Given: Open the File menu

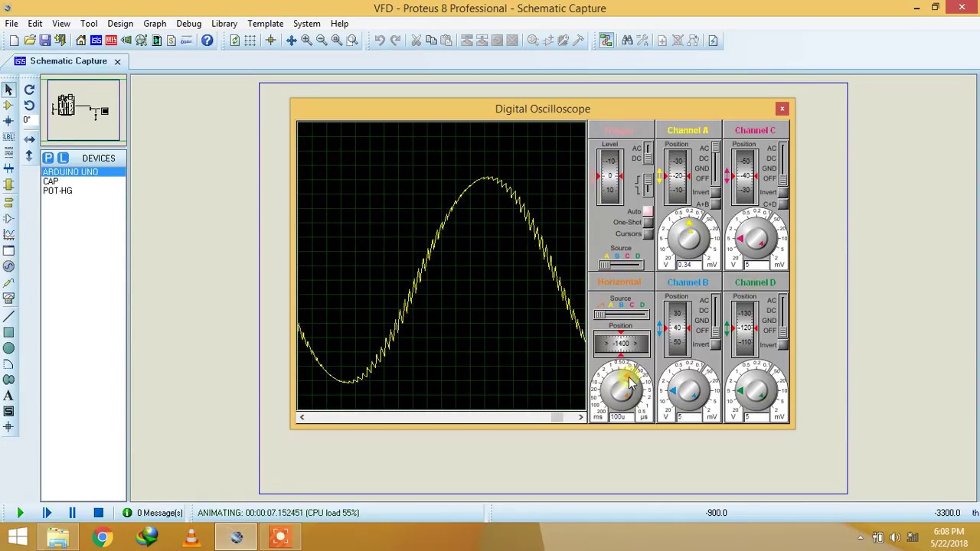Looking at the screenshot, I should pos(11,24).
